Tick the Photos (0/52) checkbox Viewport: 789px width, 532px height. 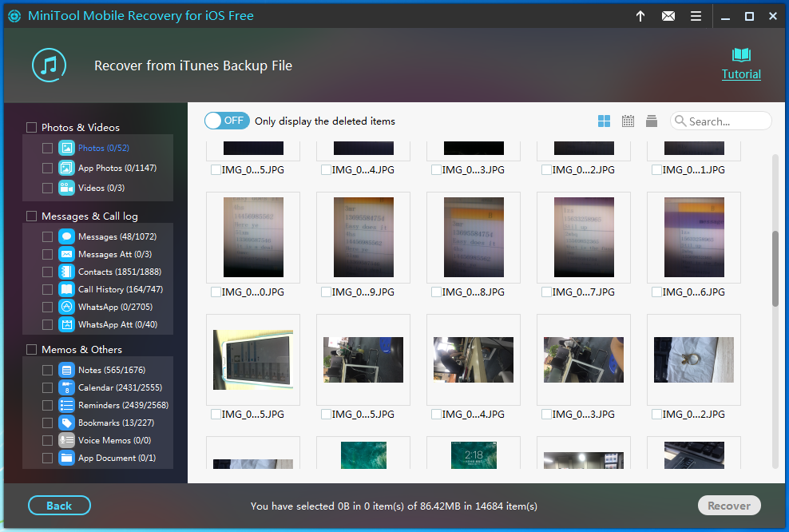click(47, 148)
